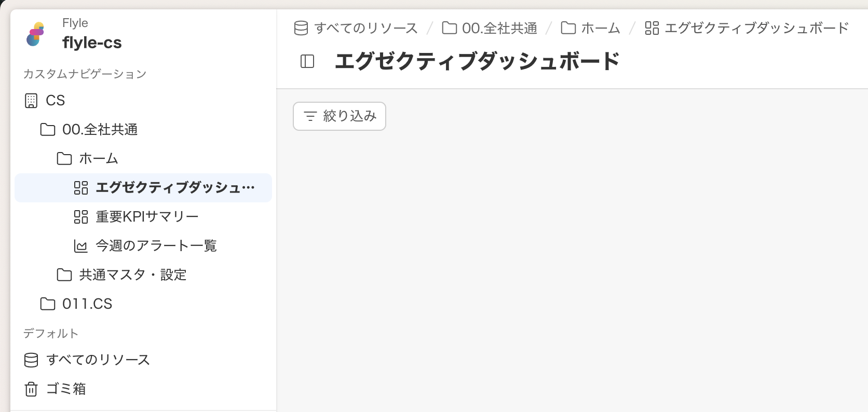Collapse the 00.全社共通 folder in sidebar
This screenshot has height=412, width=868.
coord(100,130)
